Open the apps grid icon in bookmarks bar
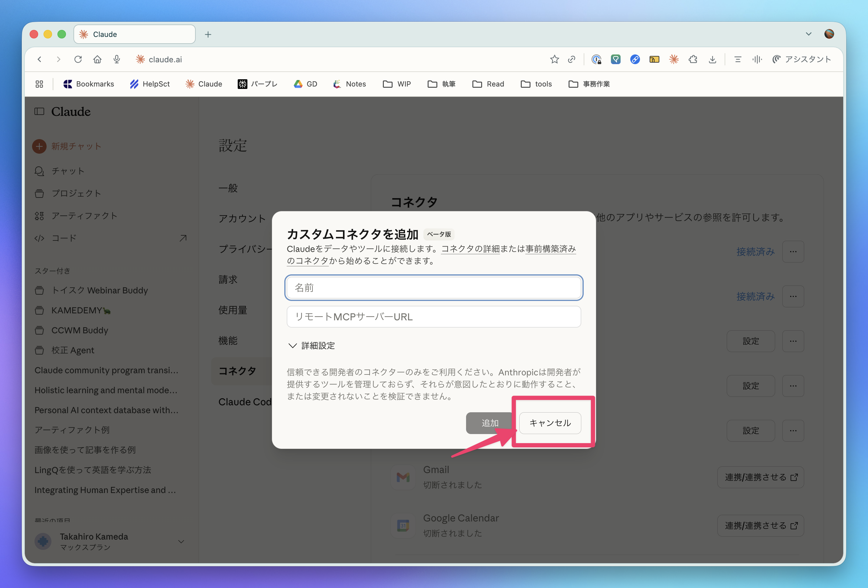The width and height of the screenshot is (868, 588). coord(39,84)
